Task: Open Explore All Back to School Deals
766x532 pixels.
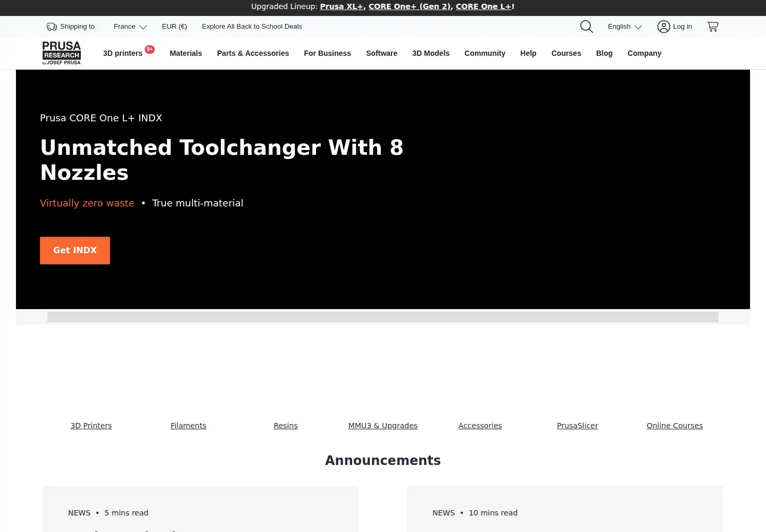Action: coord(252,27)
